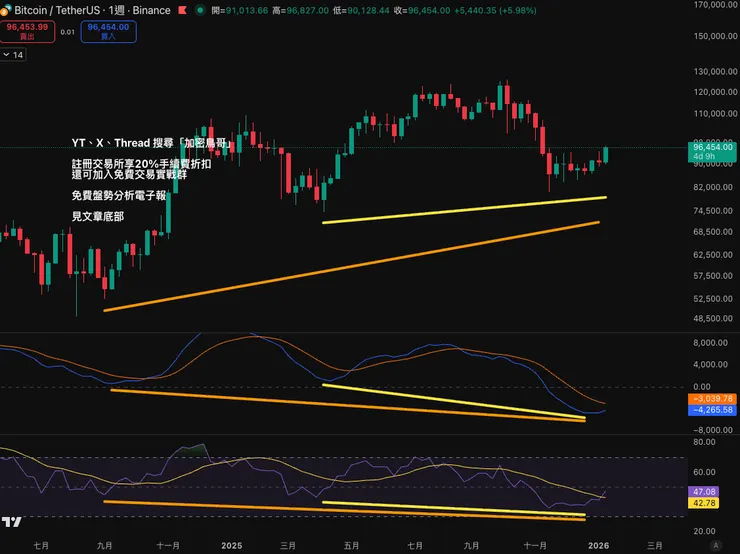Click the 68,500.00 price scale label
Viewport: 740px width, 554px height.
[x=715, y=232]
